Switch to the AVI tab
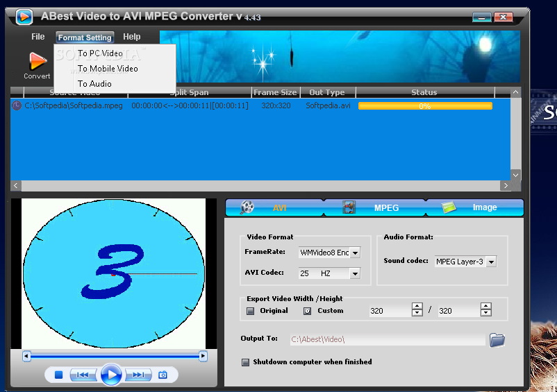The height and width of the screenshot is (392, 557). 274,208
